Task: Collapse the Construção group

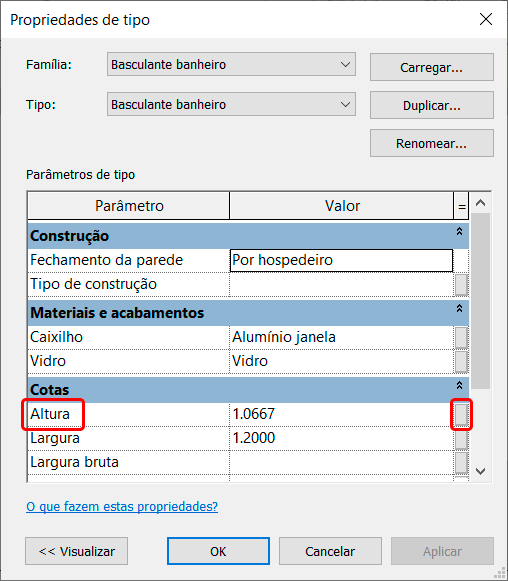Action: click(x=459, y=232)
